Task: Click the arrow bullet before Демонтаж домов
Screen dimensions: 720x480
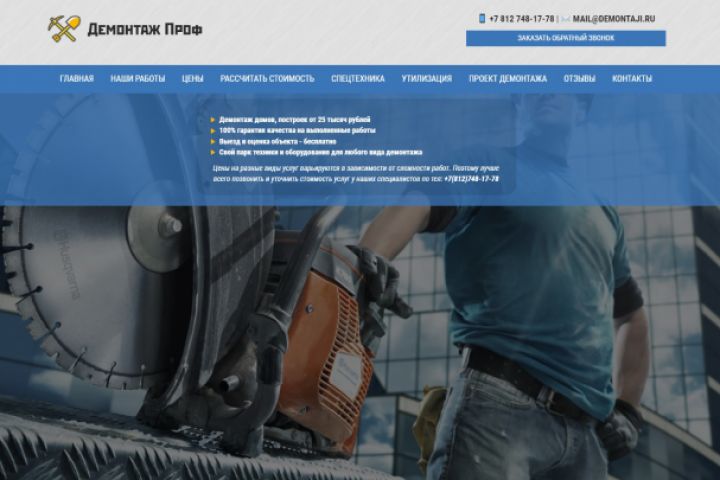Action: tap(213, 120)
